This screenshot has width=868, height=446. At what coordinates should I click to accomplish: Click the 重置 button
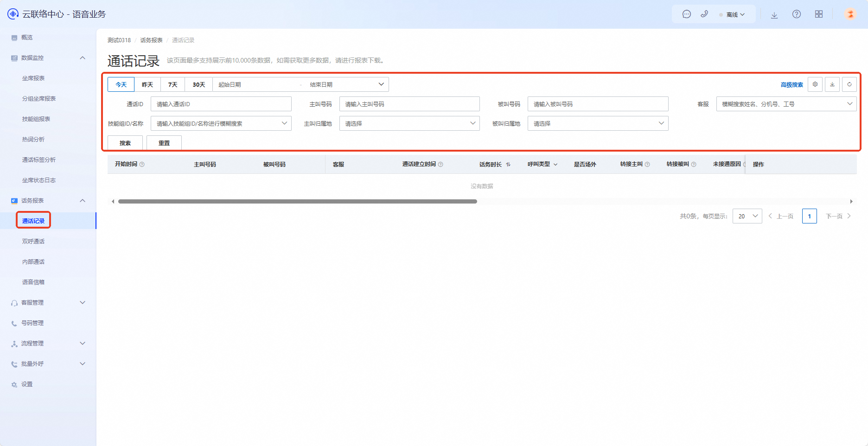164,143
